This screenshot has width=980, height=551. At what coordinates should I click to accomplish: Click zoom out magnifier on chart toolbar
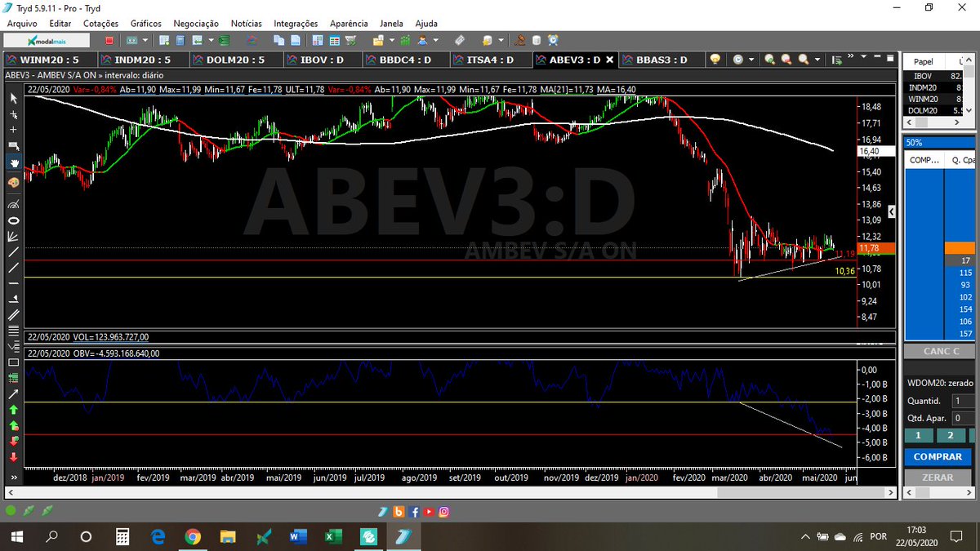(x=786, y=60)
